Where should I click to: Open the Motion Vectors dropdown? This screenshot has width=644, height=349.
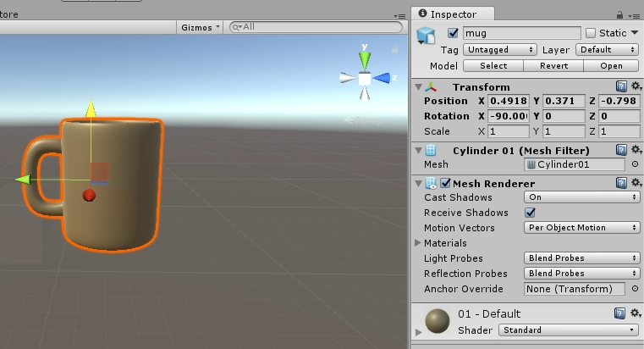pos(581,228)
